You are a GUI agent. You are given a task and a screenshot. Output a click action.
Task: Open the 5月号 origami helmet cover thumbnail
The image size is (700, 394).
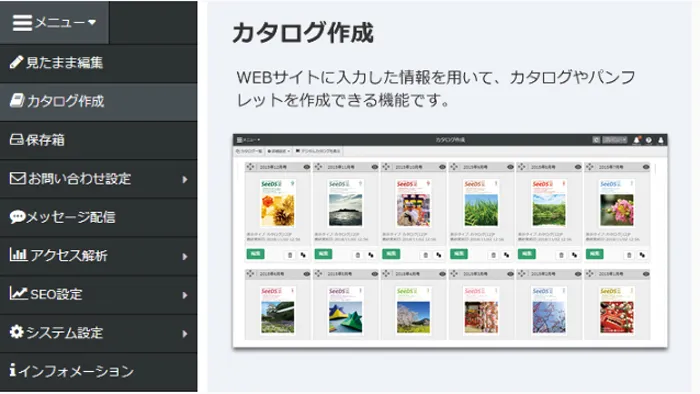(346, 311)
